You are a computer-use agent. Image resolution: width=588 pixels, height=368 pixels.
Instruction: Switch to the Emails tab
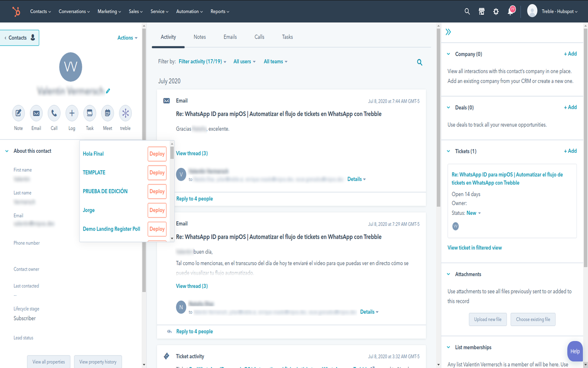point(230,37)
